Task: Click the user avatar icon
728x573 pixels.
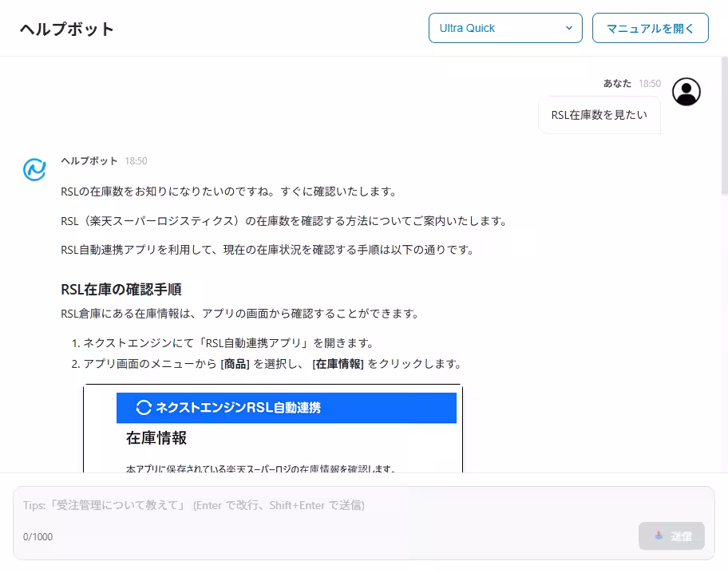Action: [x=686, y=92]
